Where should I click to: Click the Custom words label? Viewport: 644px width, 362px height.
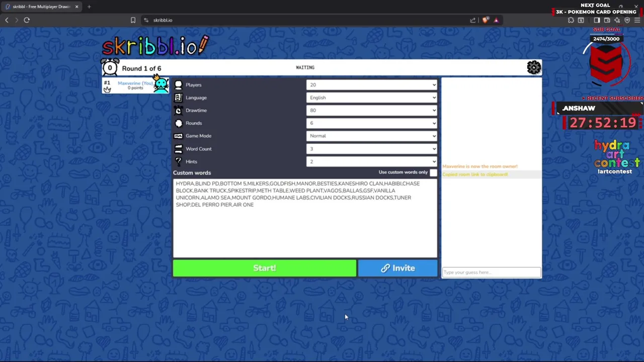(x=192, y=172)
